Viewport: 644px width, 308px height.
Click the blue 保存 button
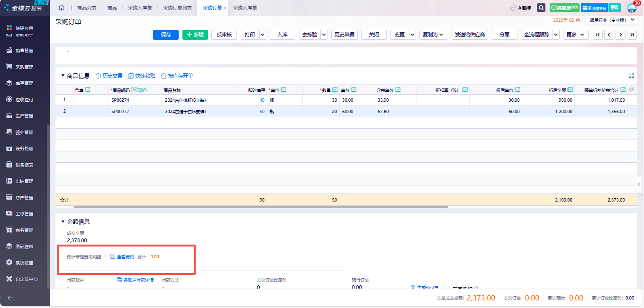click(x=166, y=35)
